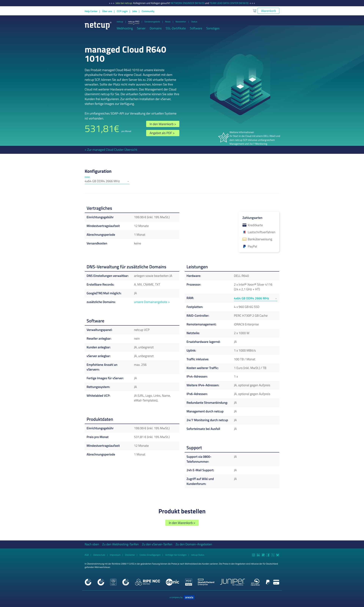Open the RAM dropdown in Leistungen table

point(255,298)
